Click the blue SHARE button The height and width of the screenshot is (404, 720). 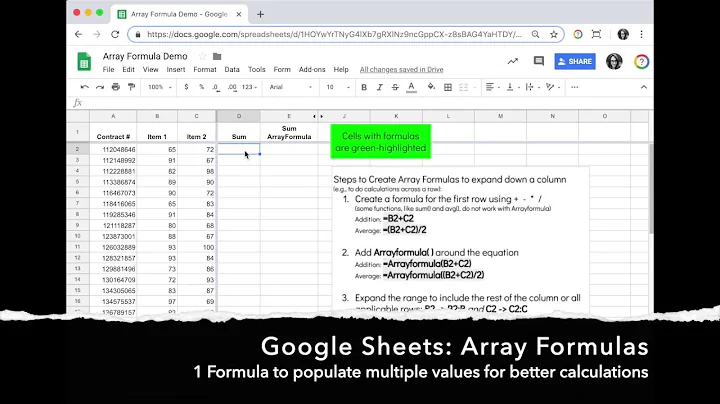(575, 62)
